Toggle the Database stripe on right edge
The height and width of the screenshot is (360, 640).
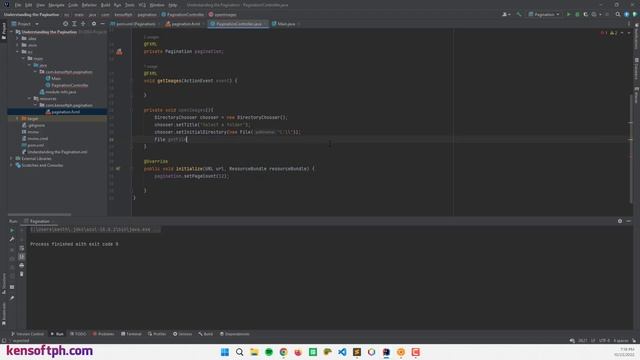point(636,69)
